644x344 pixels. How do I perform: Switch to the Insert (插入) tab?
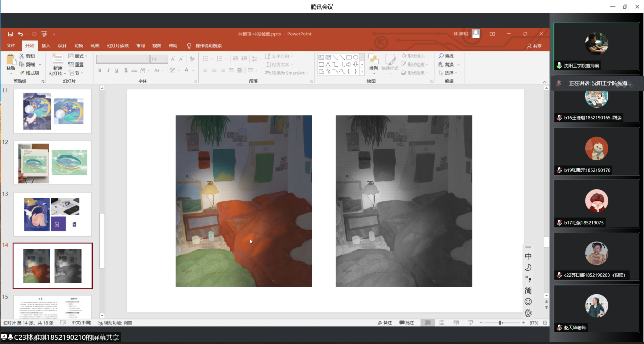tap(46, 46)
